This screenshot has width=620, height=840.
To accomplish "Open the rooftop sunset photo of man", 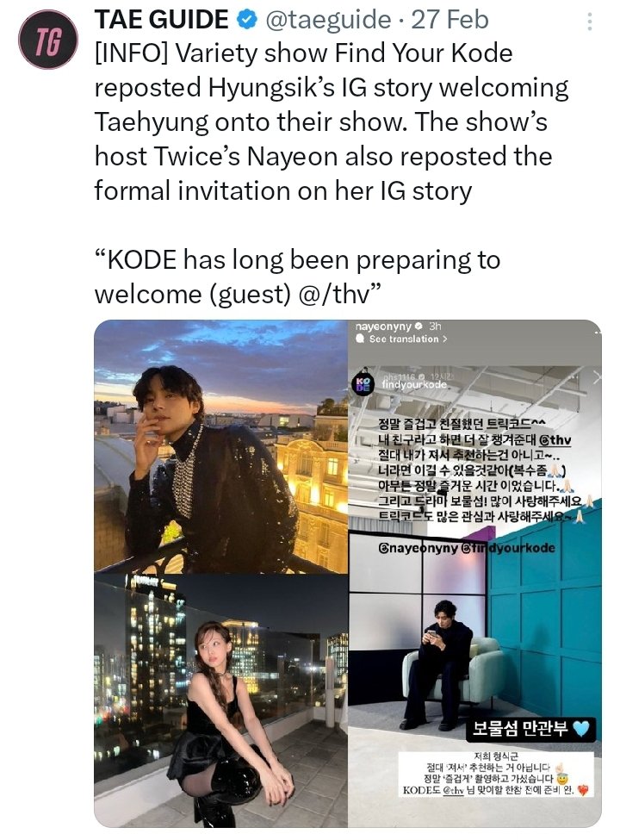I will pos(220,446).
